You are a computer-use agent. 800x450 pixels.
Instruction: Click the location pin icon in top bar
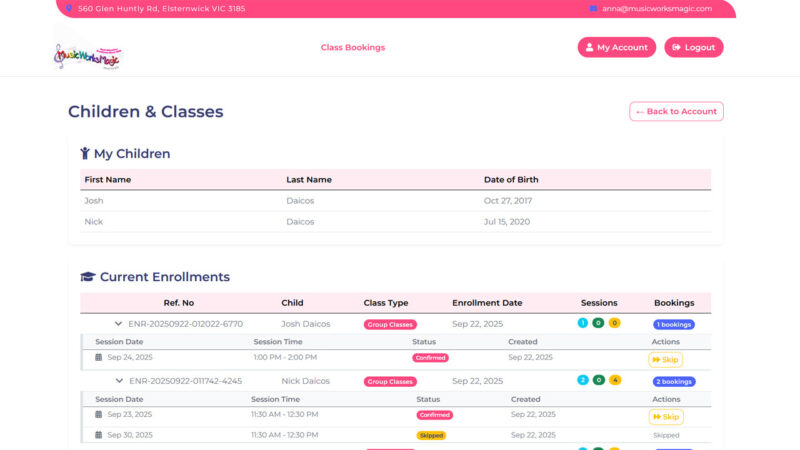pyautogui.click(x=69, y=8)
